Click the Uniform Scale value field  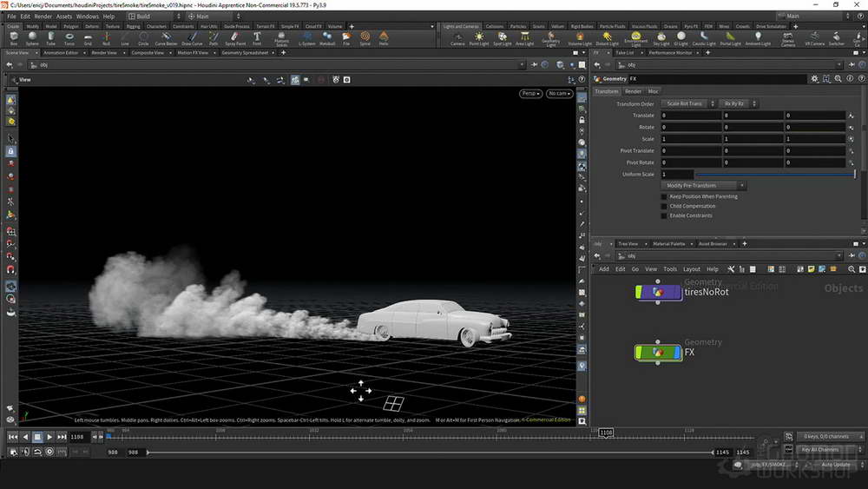pos(676,175)
